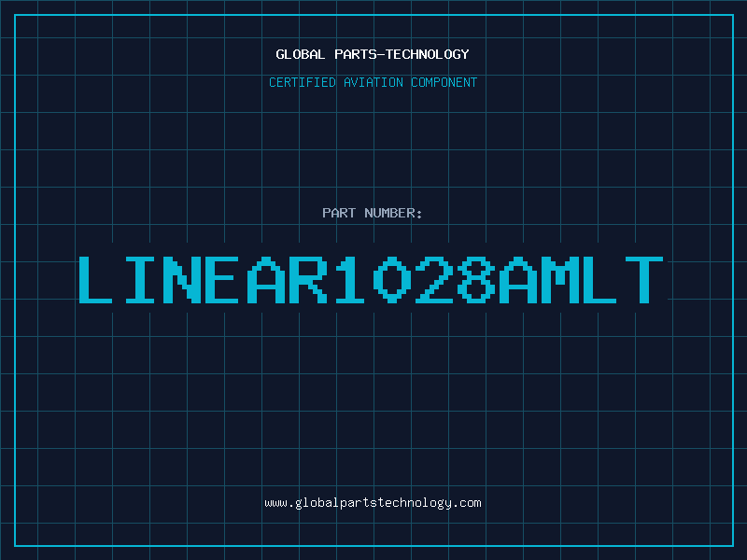Click the 'GLOBAL PARTS-TECHNOLOGY' heading
This screenshot has height=560, width=747.
(373, 54)
